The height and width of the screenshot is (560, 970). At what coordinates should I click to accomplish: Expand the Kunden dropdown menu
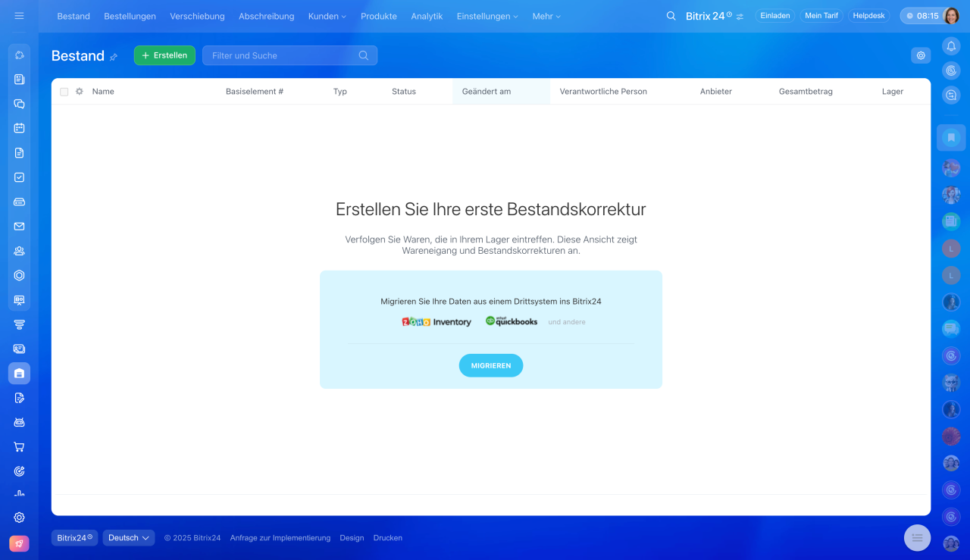[x=327, y=16]
